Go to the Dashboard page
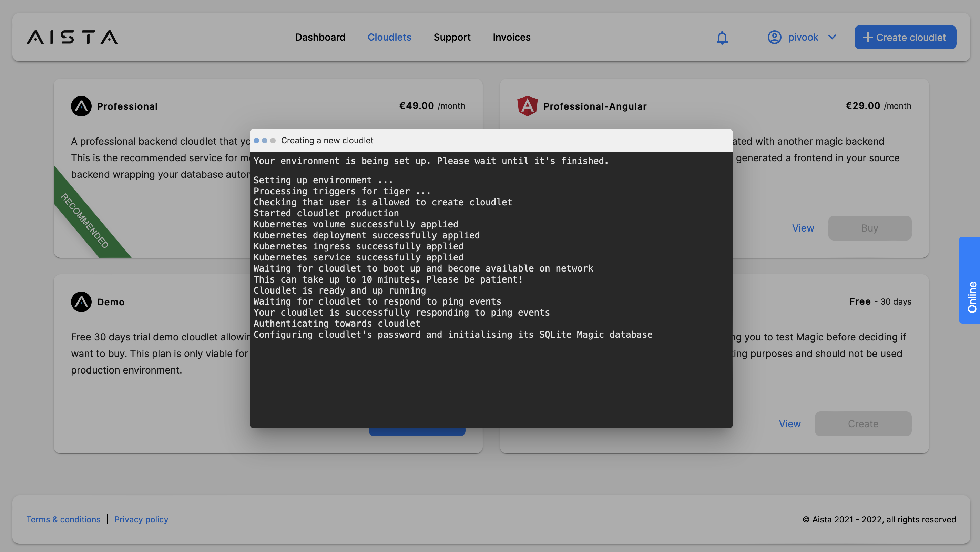Screen dimensions: 980x552 tap(320, 37)
